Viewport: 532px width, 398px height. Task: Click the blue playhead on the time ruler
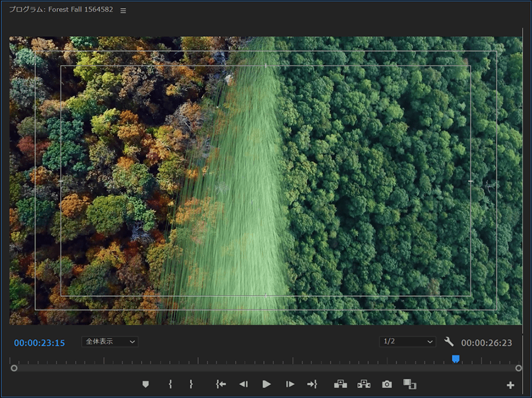(456, 359)
